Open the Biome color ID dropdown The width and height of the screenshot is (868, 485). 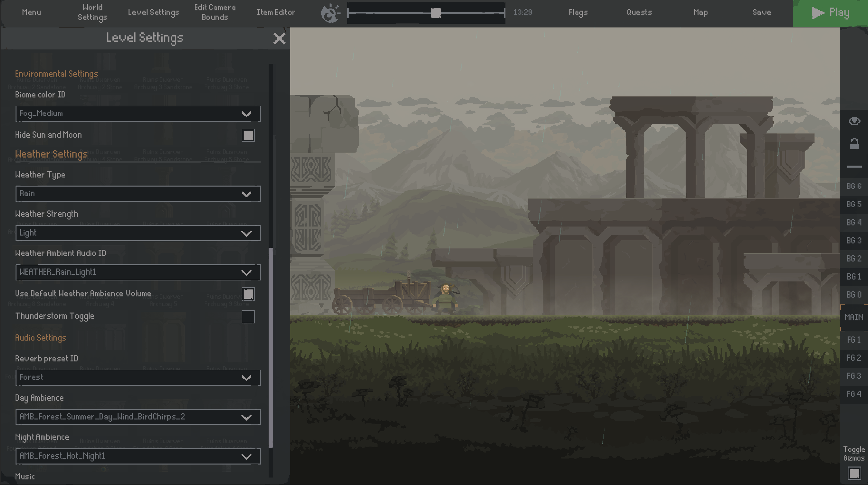click(x=138, y=113)
